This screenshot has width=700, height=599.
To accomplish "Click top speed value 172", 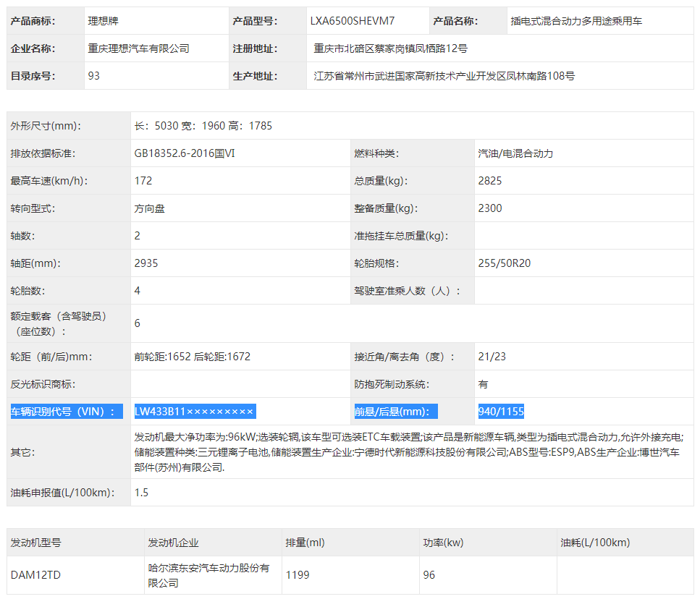I will [x=143, y=181].
